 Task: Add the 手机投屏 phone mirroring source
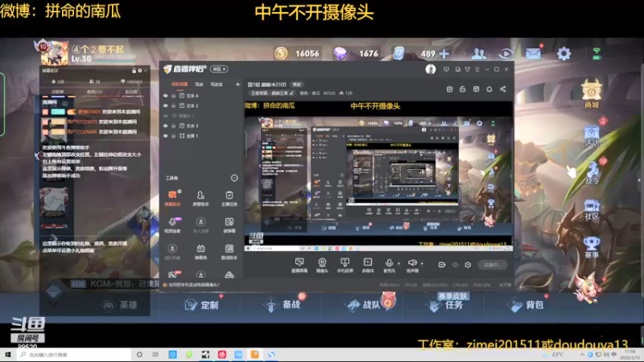345,265
